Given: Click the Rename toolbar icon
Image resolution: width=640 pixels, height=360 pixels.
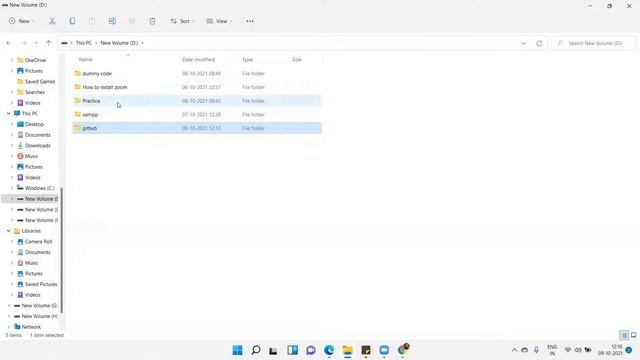Looking at the screenshot, I should (x=112, y=21).
